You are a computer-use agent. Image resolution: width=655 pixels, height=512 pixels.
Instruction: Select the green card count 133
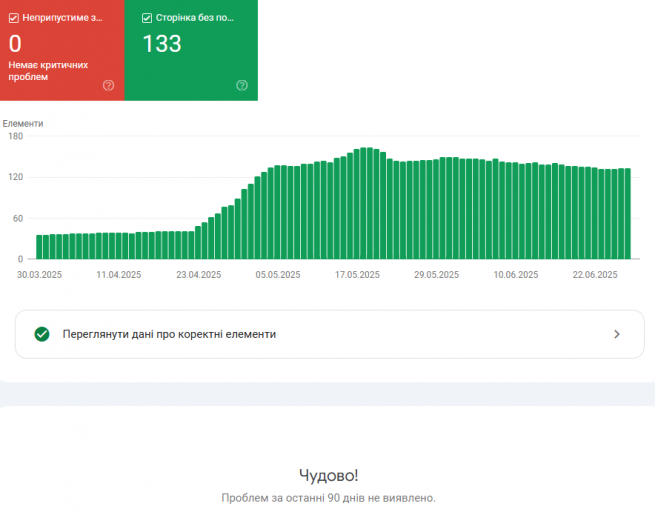pyautogui.click(x=162, y=44)
